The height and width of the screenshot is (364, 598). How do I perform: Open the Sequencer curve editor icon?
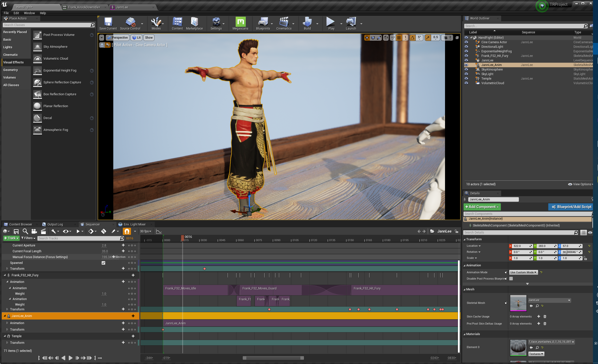pos(159,231)
